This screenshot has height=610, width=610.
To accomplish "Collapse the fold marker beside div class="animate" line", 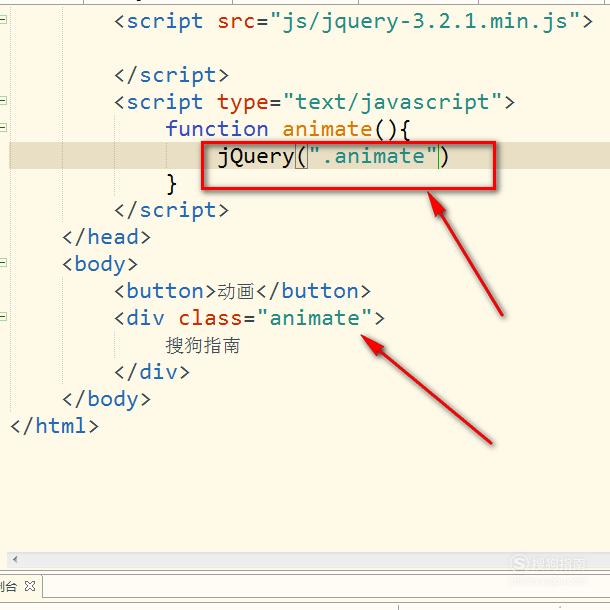I will (3, 316).
